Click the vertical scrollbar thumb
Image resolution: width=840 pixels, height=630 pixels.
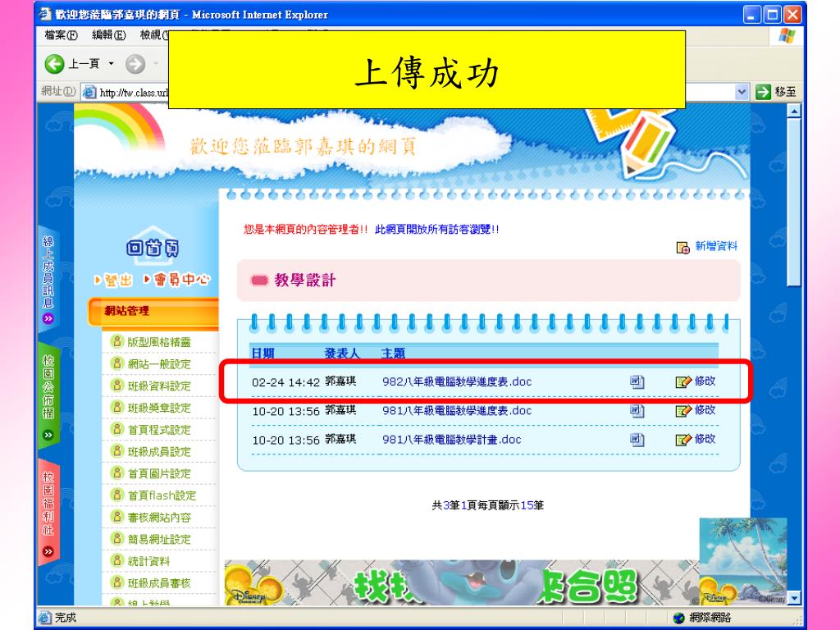click(794, 203)
